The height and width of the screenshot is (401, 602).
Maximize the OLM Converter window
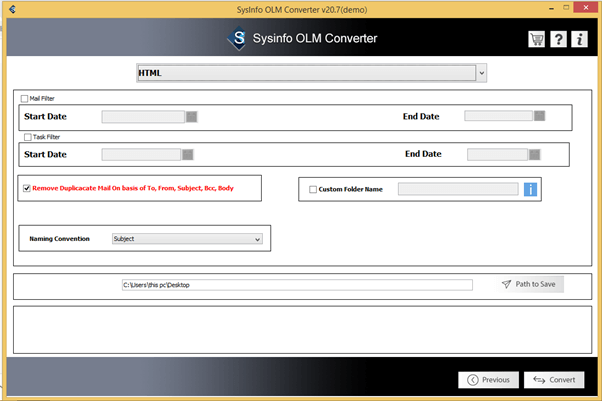coord(566,8)
